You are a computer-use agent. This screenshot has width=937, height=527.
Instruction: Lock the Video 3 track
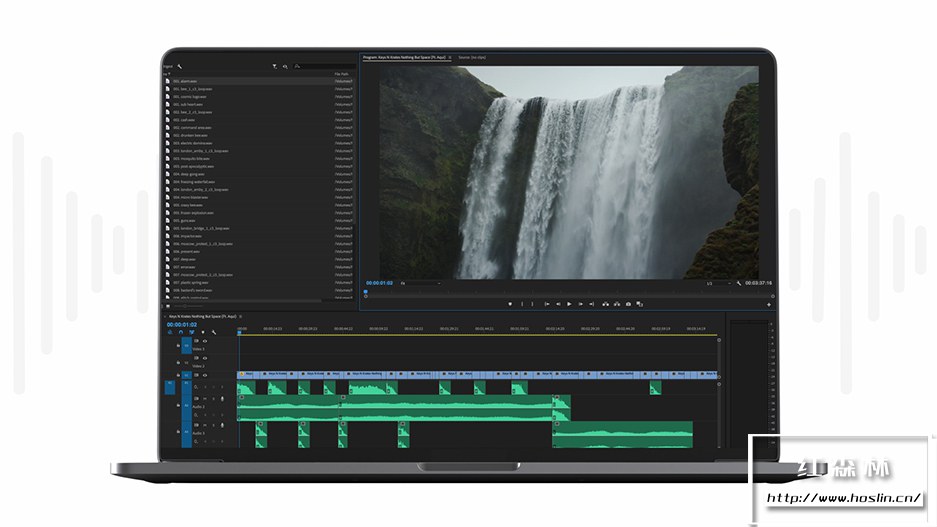point(178,345)
